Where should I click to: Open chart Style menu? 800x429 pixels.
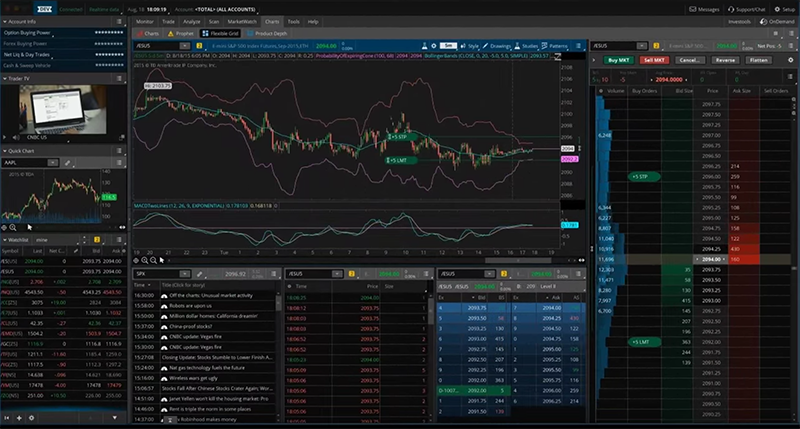[x=470, y=46]
